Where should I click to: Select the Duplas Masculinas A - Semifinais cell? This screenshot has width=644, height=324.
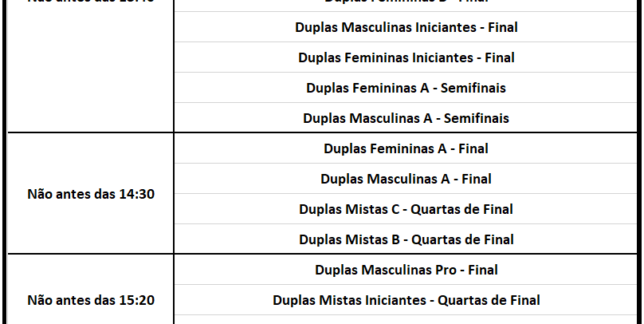coord(406,118)
